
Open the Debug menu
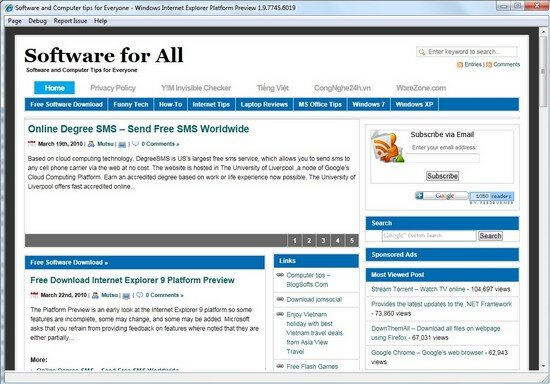[x=38, y=21]
